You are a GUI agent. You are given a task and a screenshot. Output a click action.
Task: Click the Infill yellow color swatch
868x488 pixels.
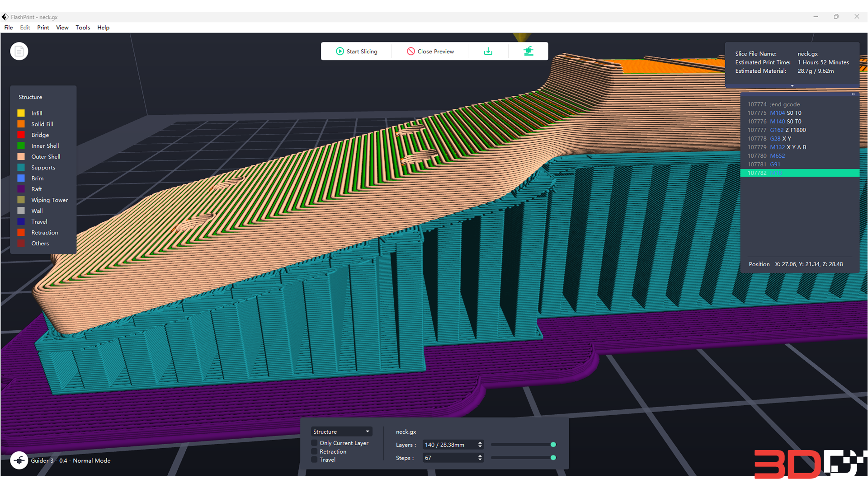coord(21,113)
